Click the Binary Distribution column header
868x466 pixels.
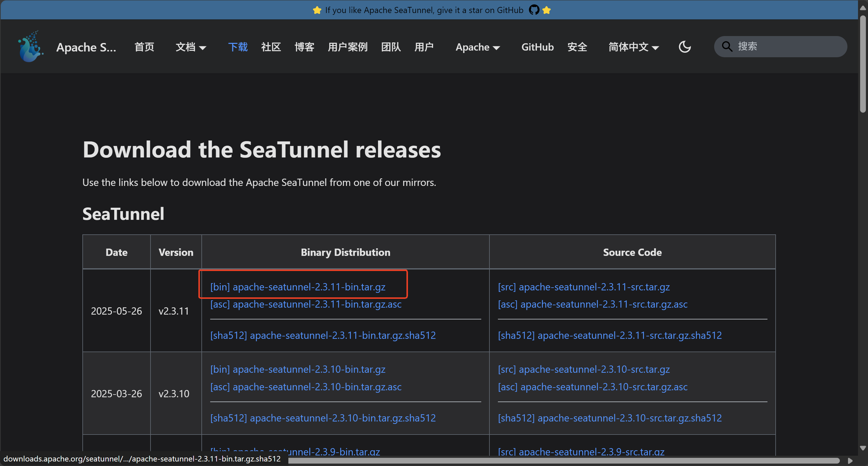[345, 252]
